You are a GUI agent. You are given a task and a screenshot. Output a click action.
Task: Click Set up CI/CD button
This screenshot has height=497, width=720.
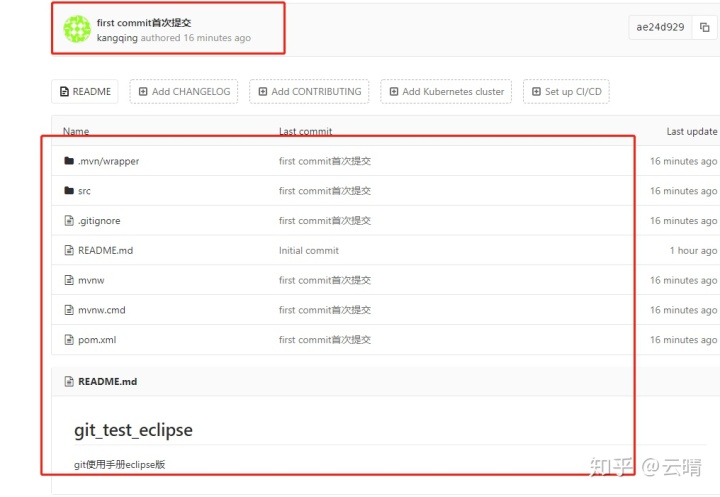pyautogui.click(x=566, y=91)
